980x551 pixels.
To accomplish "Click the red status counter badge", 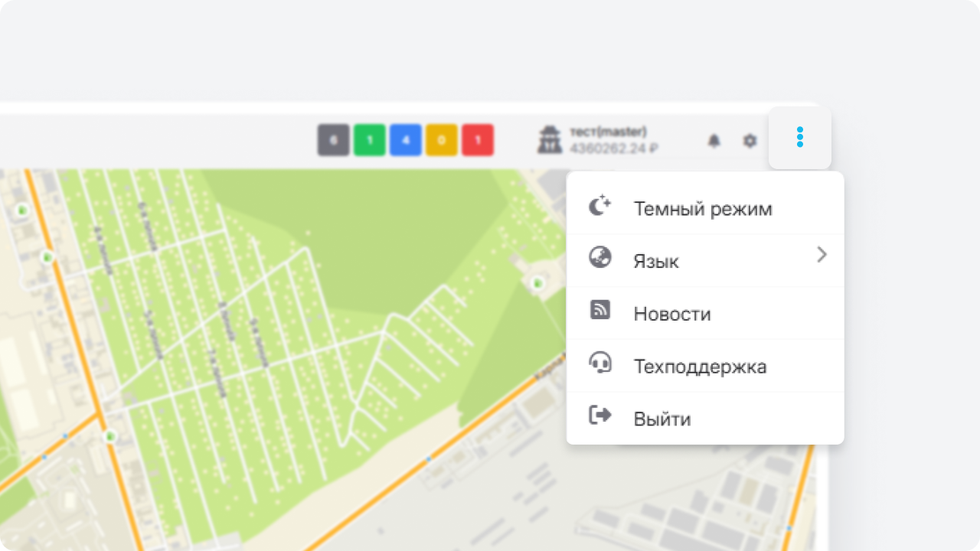I will (x=478, y=140).
